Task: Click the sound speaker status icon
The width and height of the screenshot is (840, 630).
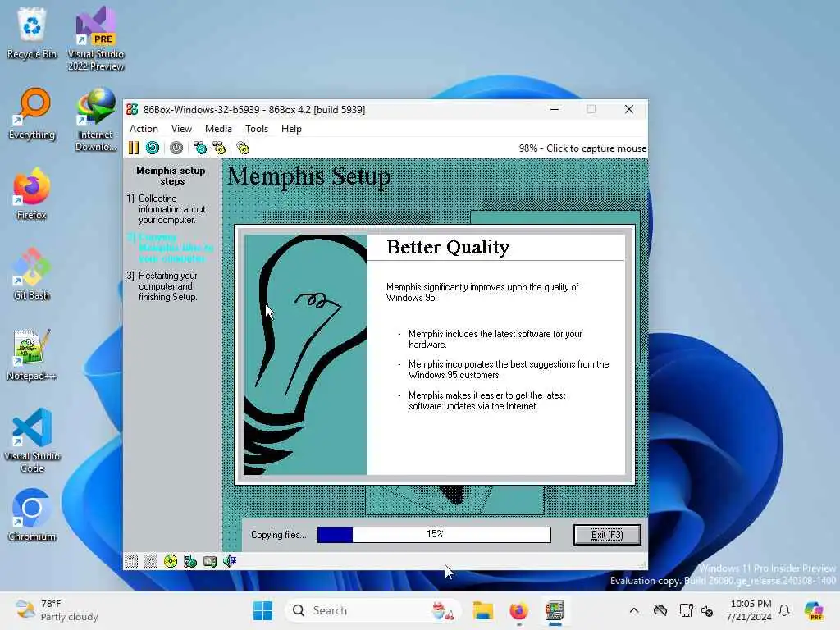Action: tap(230, 561)
